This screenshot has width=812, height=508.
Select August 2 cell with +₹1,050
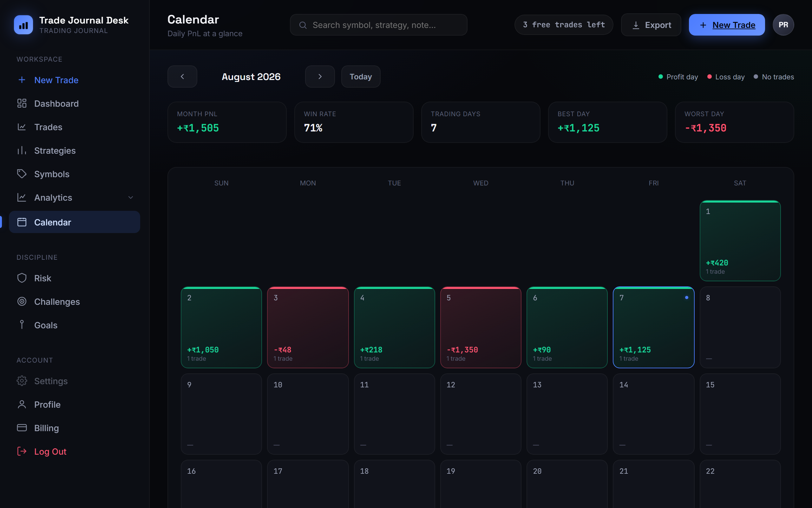point(221,327)
